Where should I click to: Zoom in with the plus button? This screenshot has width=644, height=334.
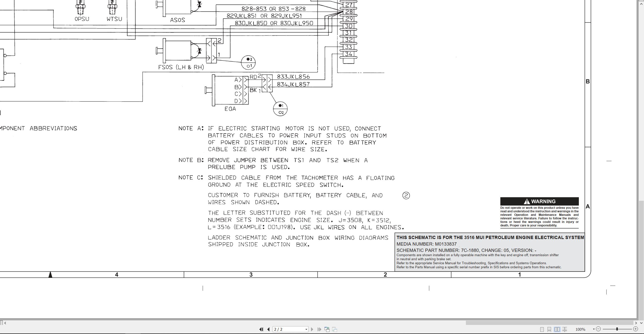[x=635, y=329]
